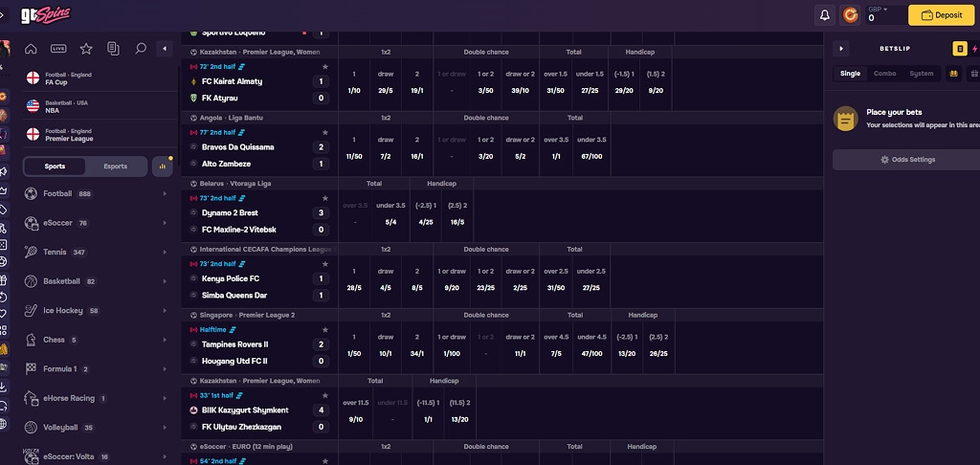Open favorites star icon in sidebar
Screen dimensions: 980x465
tap(86, 49)
